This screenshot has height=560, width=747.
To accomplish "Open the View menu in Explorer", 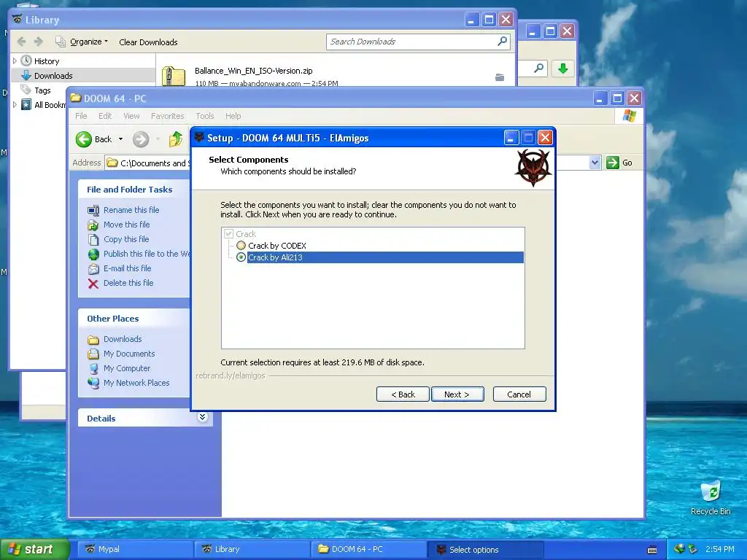I will pyautogui.click(x=131, y=116).
